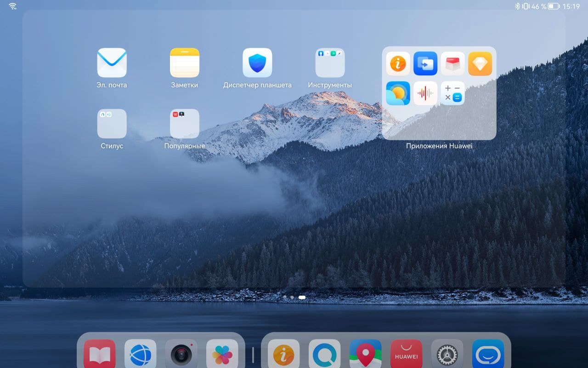Expand the Популярные folder
This screenshot has height=368, width=588.
185,123
